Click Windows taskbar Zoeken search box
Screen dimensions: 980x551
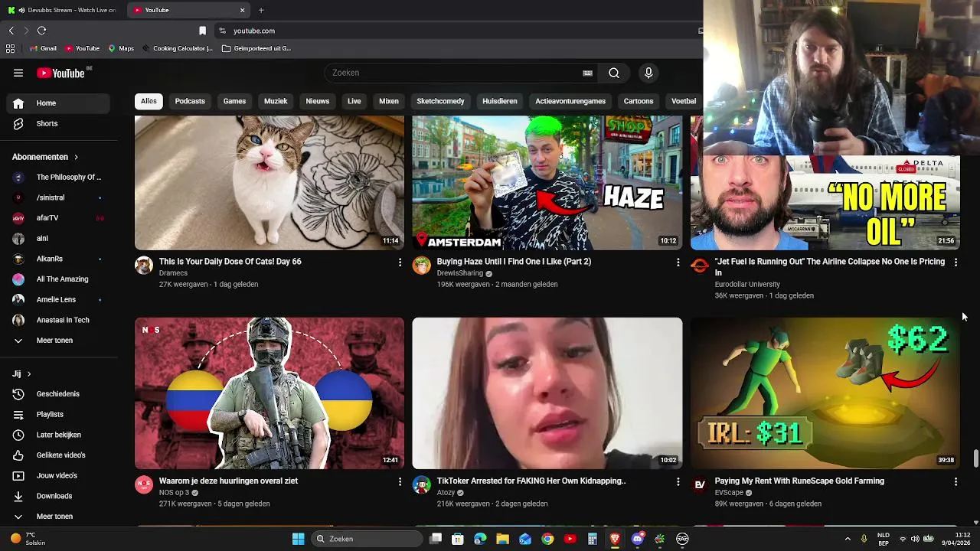click(x=368, y=539)
